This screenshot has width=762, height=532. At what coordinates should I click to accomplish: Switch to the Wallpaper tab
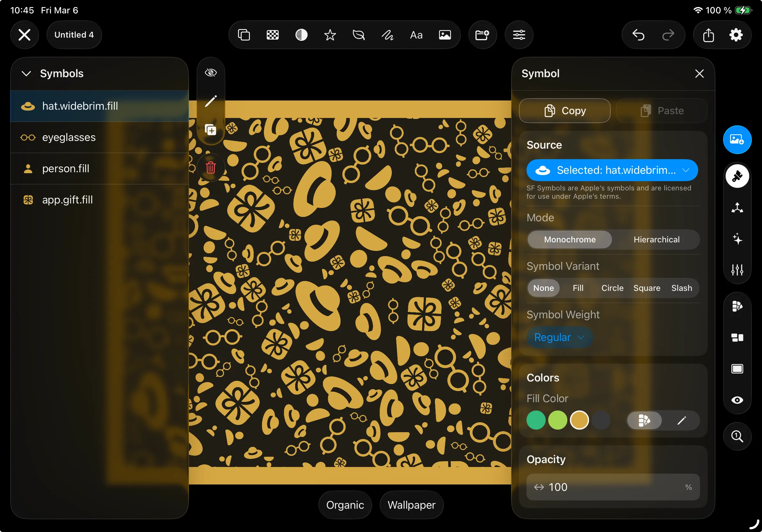pos(411,505)
